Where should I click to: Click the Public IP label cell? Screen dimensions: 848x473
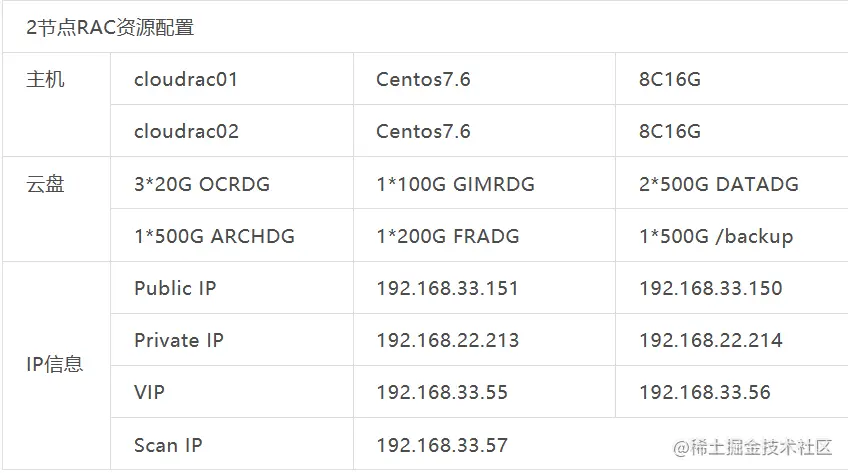point(232,288)
